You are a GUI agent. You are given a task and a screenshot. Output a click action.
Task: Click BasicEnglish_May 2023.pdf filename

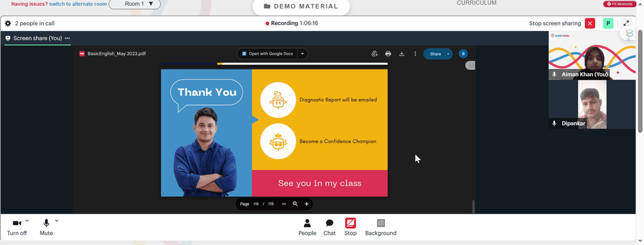(117, 54)
